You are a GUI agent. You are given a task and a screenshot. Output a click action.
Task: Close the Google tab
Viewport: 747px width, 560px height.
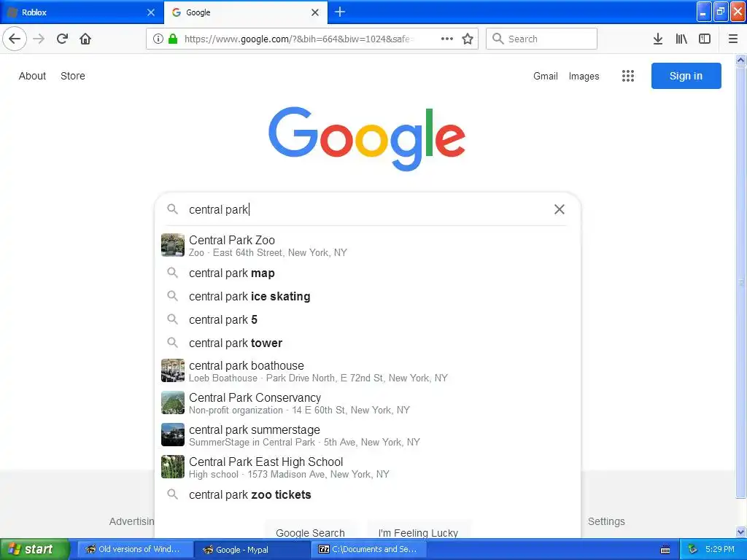[x=315, y=12]
